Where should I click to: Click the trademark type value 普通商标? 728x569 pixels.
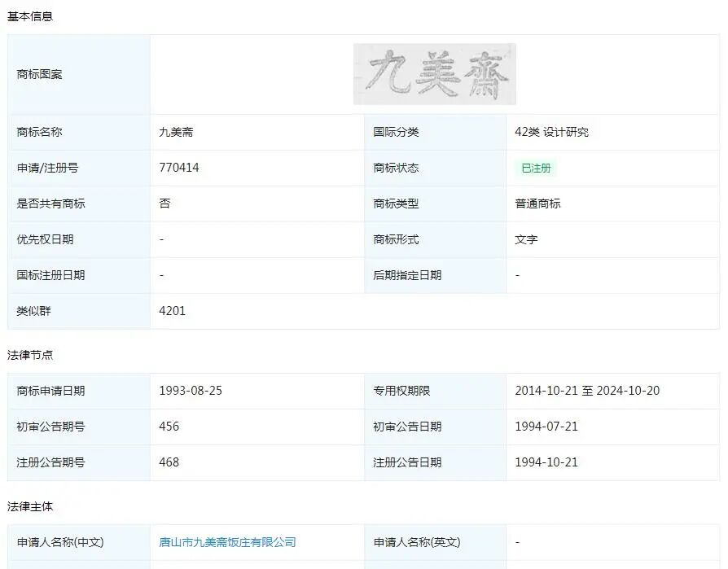pos(537,204)
